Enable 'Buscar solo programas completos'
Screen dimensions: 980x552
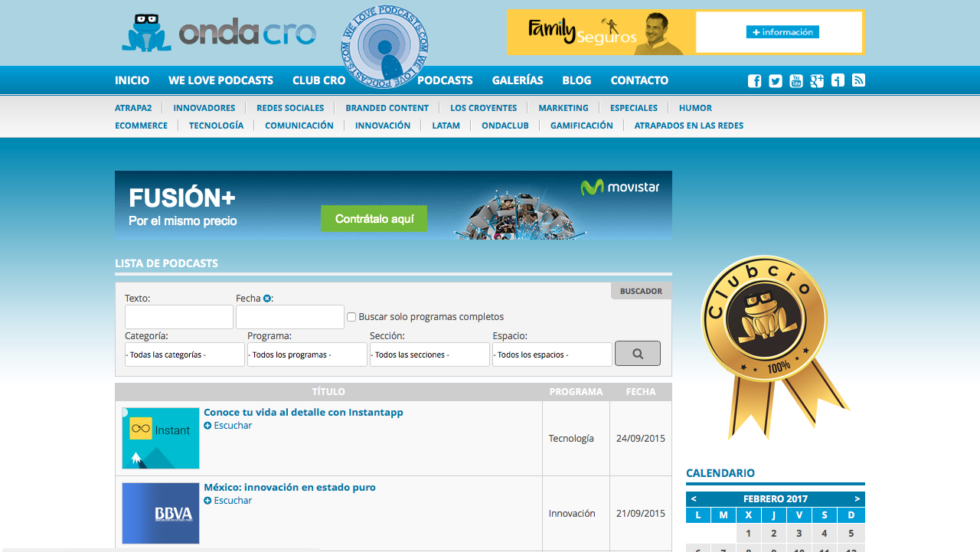pyautogui.click(x=351, y=316)
